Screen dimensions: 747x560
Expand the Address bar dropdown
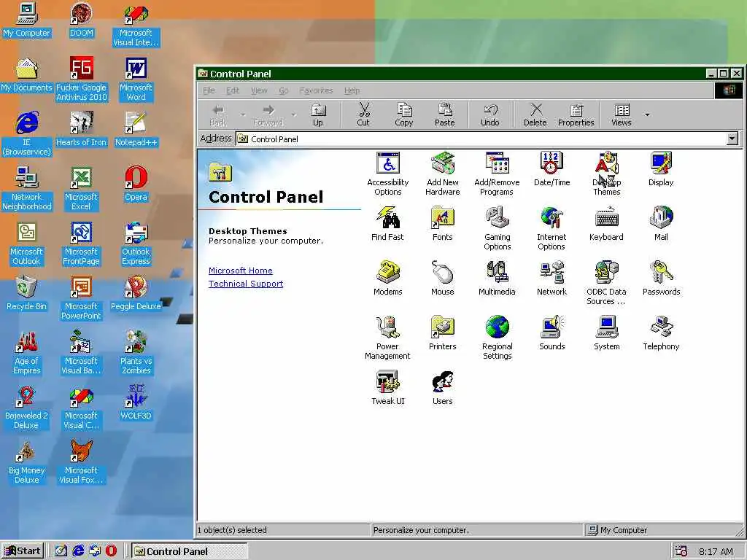(732, 139)
